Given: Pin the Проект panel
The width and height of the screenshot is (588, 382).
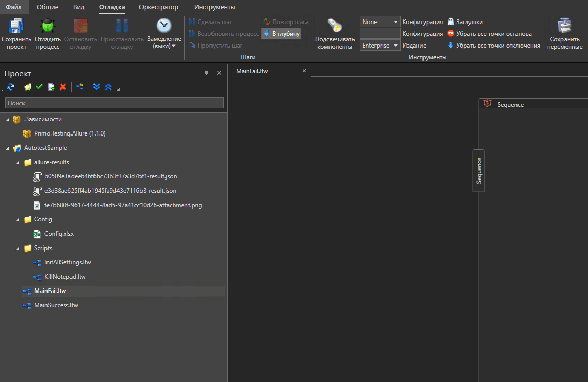Looking at the screenshot, I should click(207, 73).
